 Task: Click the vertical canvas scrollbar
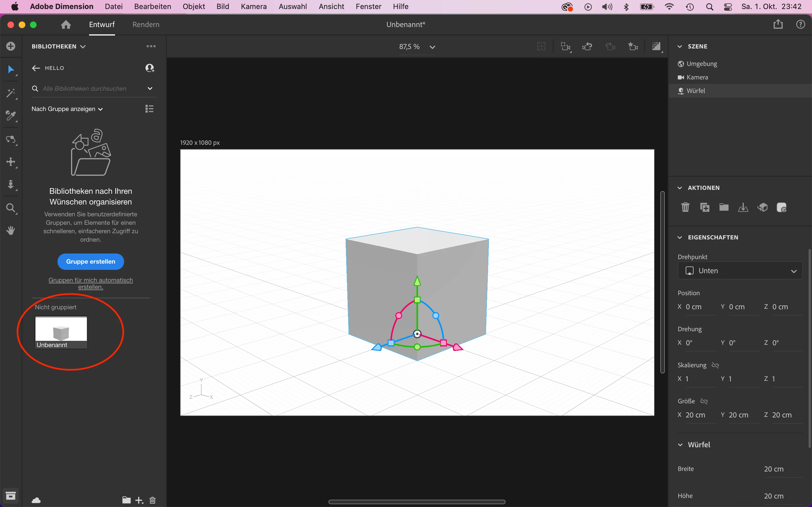pyautogui.click(x=662, y=282)
